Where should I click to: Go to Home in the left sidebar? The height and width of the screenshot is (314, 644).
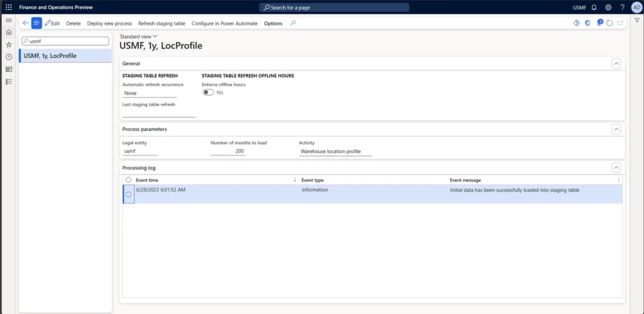pos(9,32)
